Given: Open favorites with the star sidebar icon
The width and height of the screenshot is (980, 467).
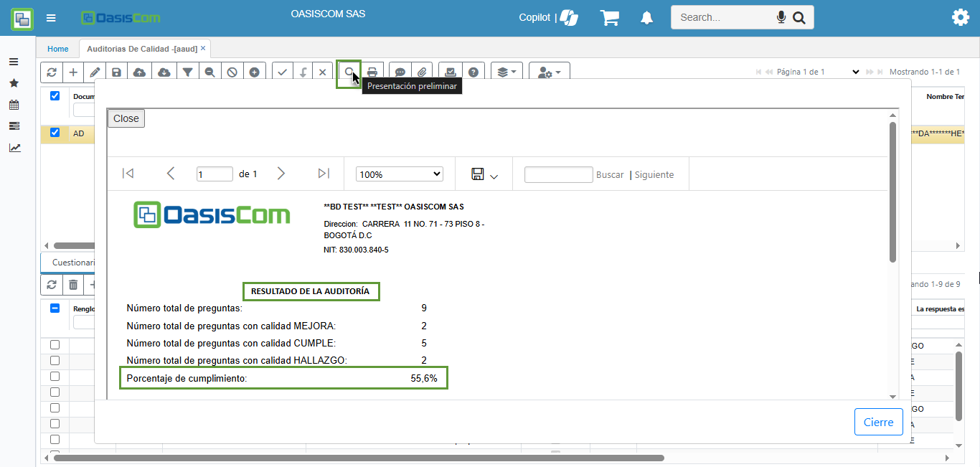Looking at the screenshot, I should [x=14, y=83].
